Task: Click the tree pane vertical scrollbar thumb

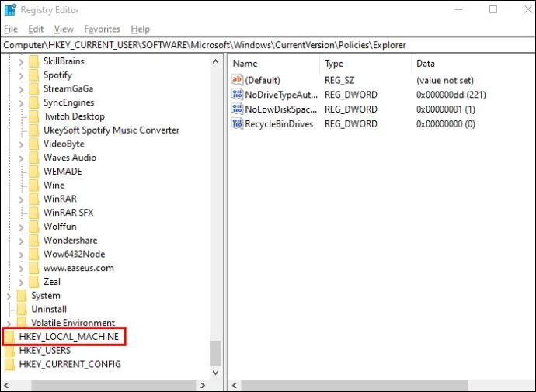Action: [x=215, y=353]
